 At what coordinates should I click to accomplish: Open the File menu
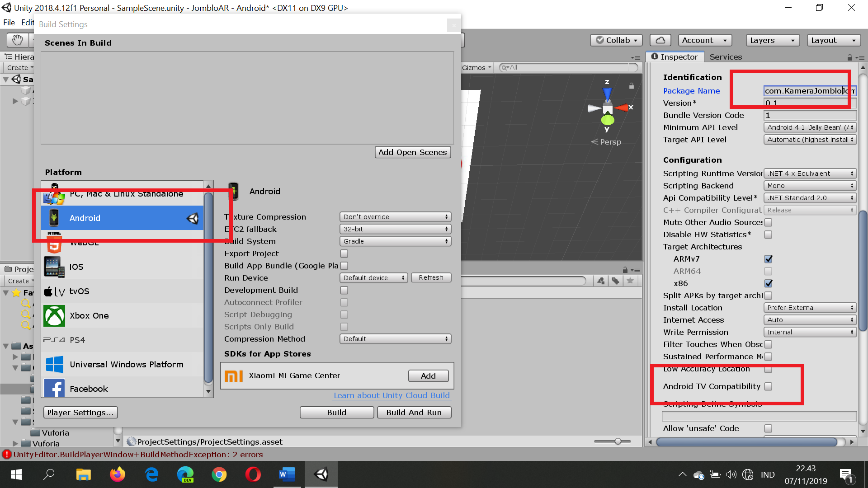9,22
